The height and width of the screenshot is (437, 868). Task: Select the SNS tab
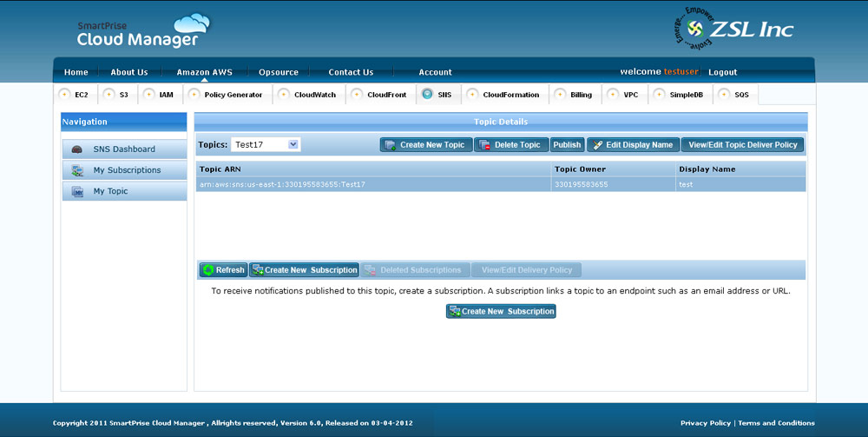click(438, 95)
